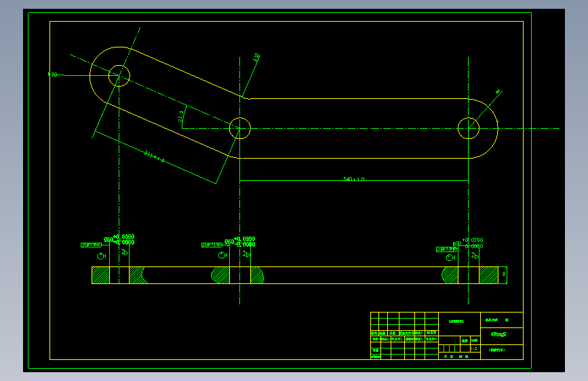The width and height of the screenshot is (588, 381).
Task: Select the leftmost Ø50 +0.0390 tolerance dimension
Action: click(119, 239)
